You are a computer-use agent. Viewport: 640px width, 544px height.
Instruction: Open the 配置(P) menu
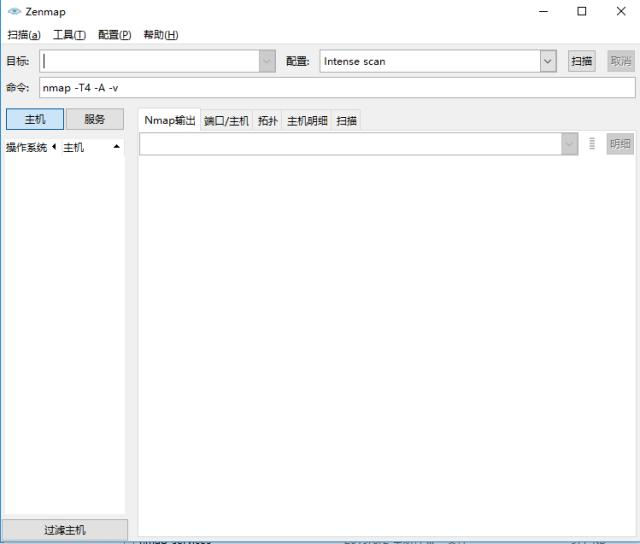115,35
